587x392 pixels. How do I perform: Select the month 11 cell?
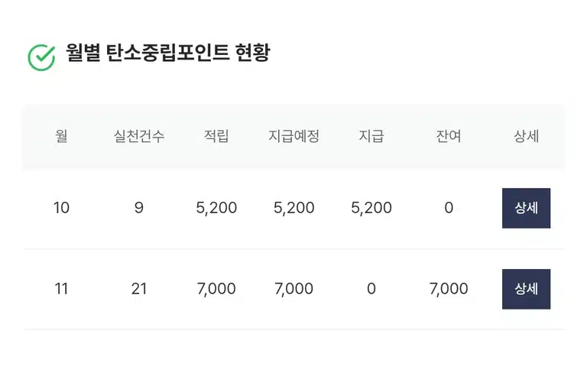pyautogui.click(x=61, y=289)
